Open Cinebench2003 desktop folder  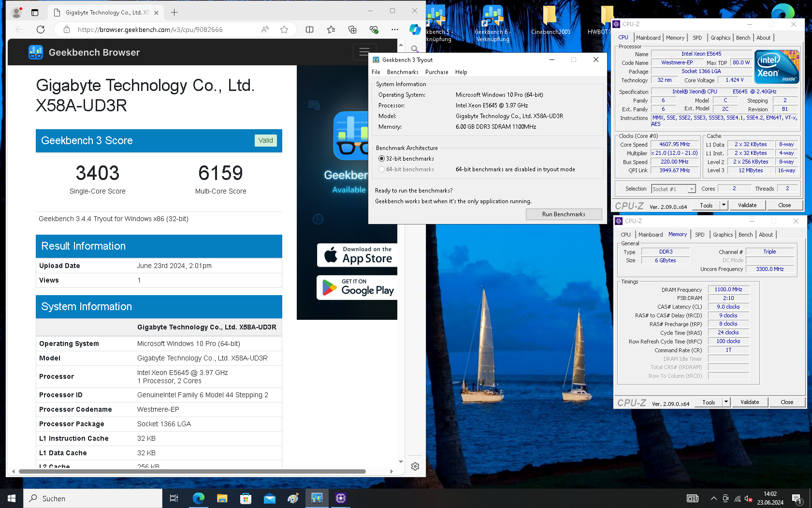point(550,20)
